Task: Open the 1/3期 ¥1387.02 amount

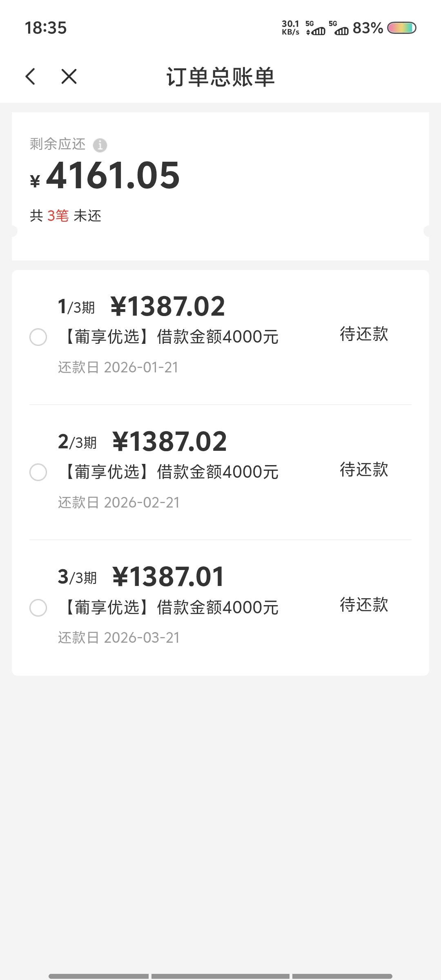Action: [x=168, y=306]
